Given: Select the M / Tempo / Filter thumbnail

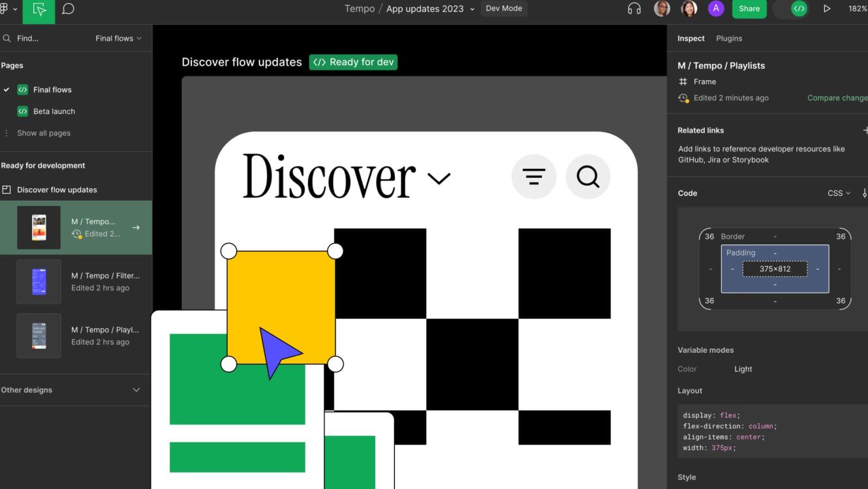Looking at the screenshot, I should click(x=39, y=282).
